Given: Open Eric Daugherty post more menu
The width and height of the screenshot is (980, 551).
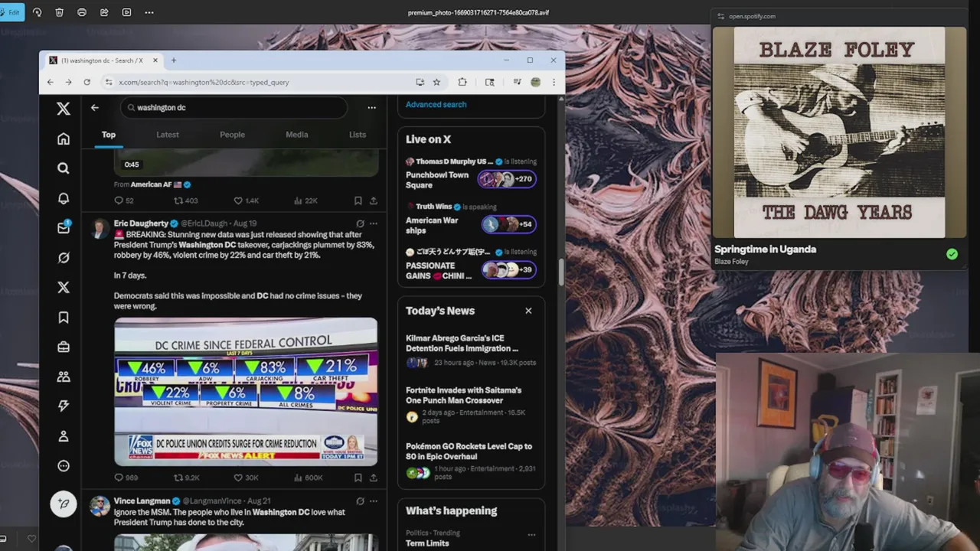Looking at the screenshot, I should 374,223.
